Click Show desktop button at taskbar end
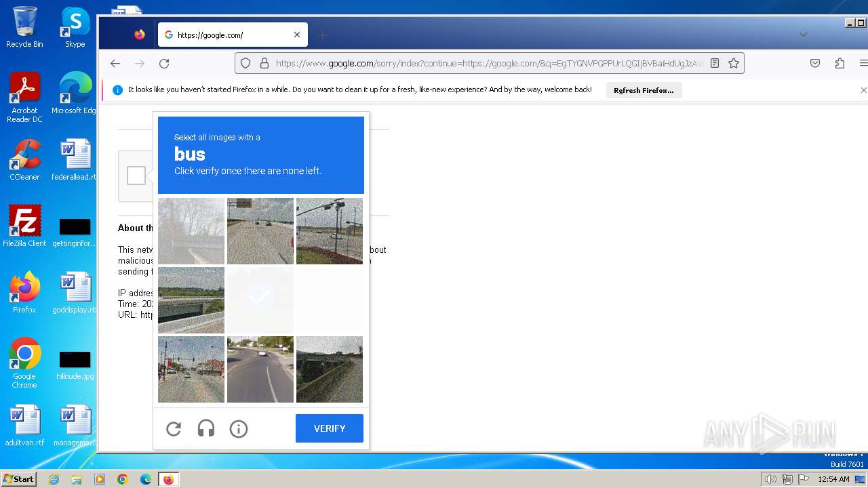Image resolution: width=868 pixels, height=488 pixels. (860, 479)
